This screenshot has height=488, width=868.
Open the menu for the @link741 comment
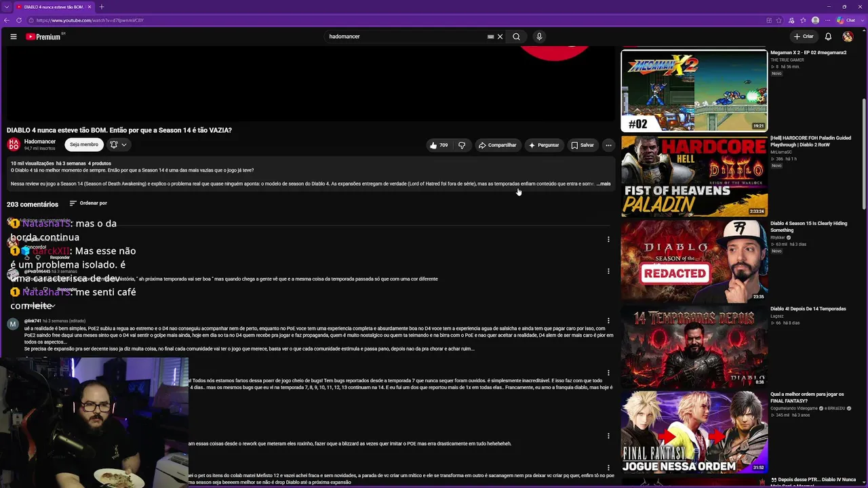(608, 321)
